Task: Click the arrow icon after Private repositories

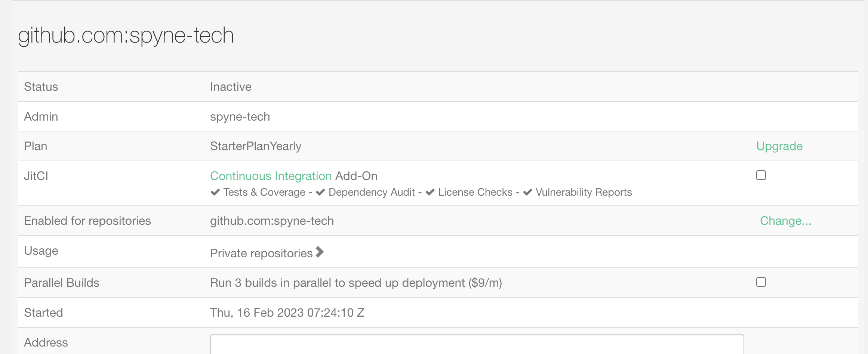Action: pyautogui.click(x=320, y=252)
